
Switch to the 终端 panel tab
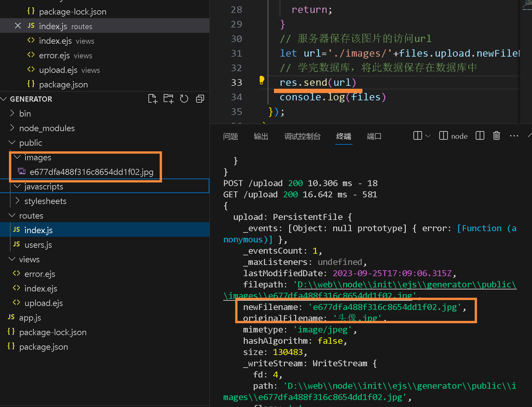344,136
